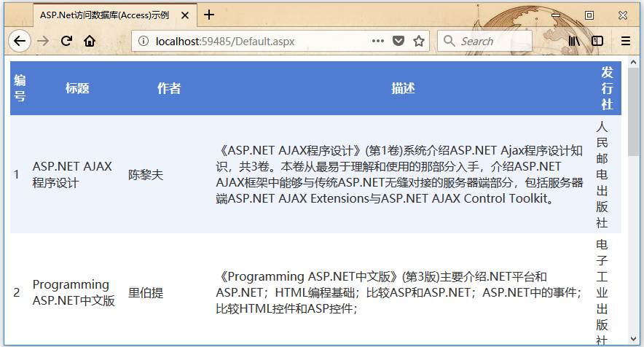Show site information for localhost
Image resolution: width=644 pixels, height=347 pixels.
[144, 41]
